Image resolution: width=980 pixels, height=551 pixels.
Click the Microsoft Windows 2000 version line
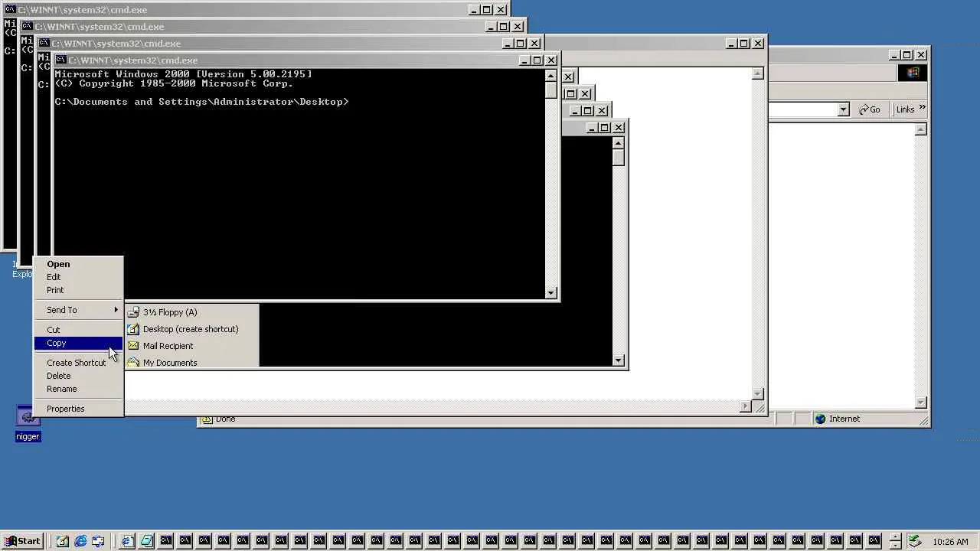point(183,74)
